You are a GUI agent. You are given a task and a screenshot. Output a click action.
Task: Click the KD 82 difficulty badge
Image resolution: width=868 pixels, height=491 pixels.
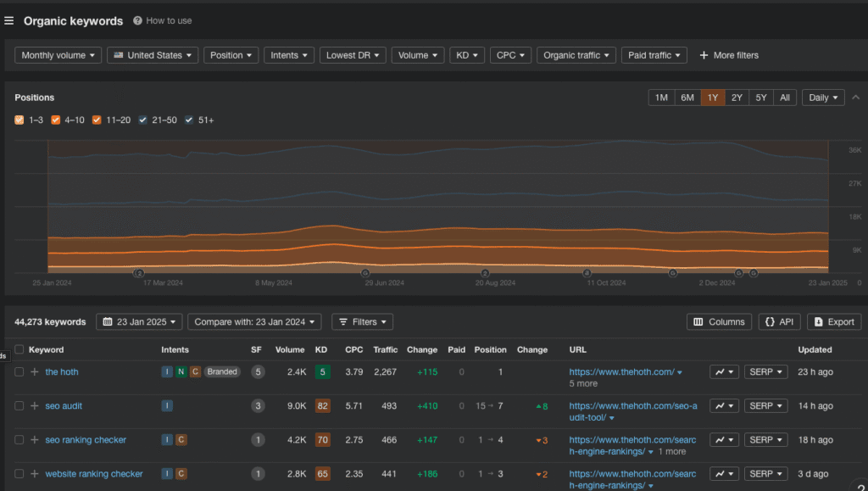coord(321,406)
